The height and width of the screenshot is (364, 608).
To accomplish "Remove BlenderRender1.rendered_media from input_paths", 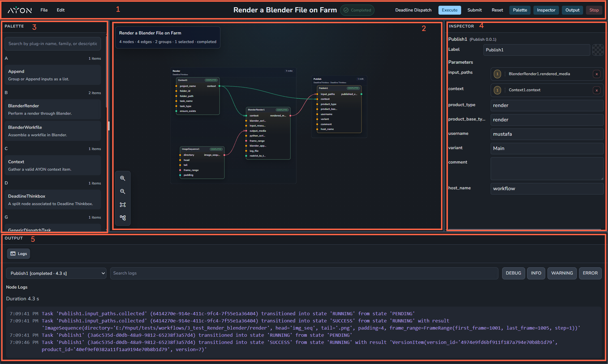I will (x=597, y=74).
